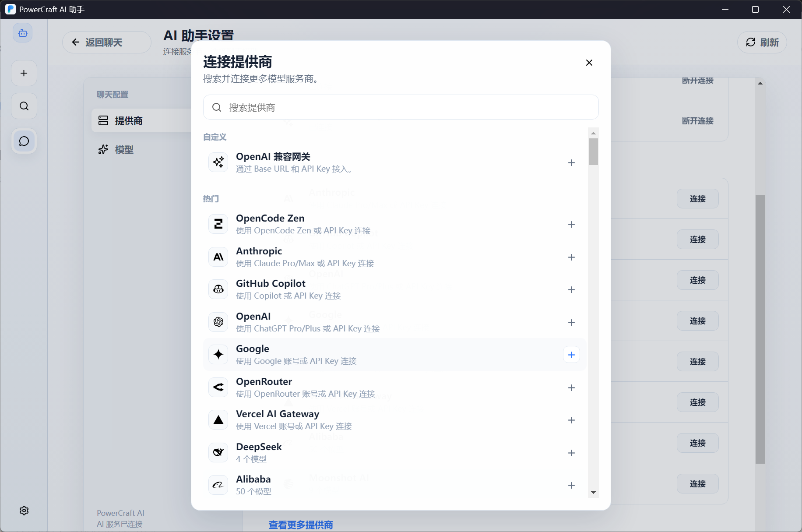Minimize the PowerCraft AI 助手 window

click(725, 9)
